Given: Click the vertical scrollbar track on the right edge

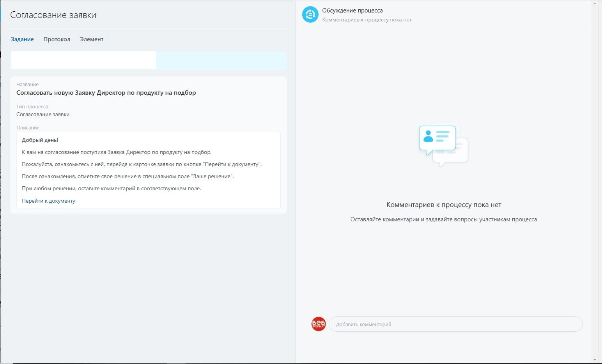Looking at the screenshot, I should (595, 181).
